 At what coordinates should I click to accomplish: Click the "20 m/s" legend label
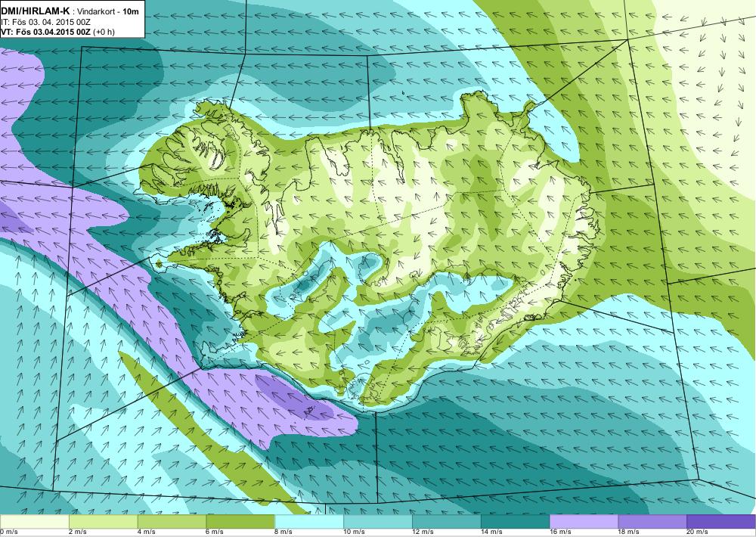698,532
